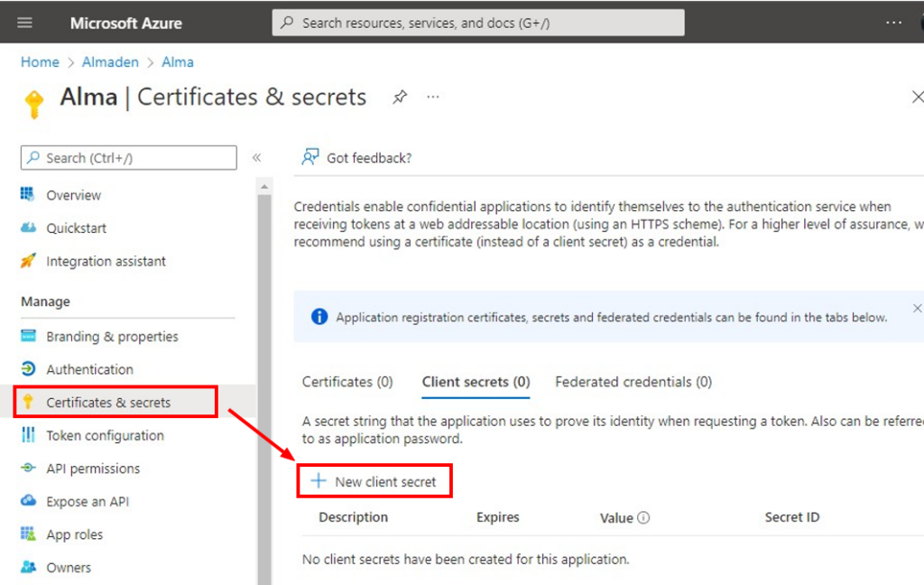Screen dimensions: 924x585
Task: Collapse the sidebar with the double chevron
Action: [x=257, y=156]
